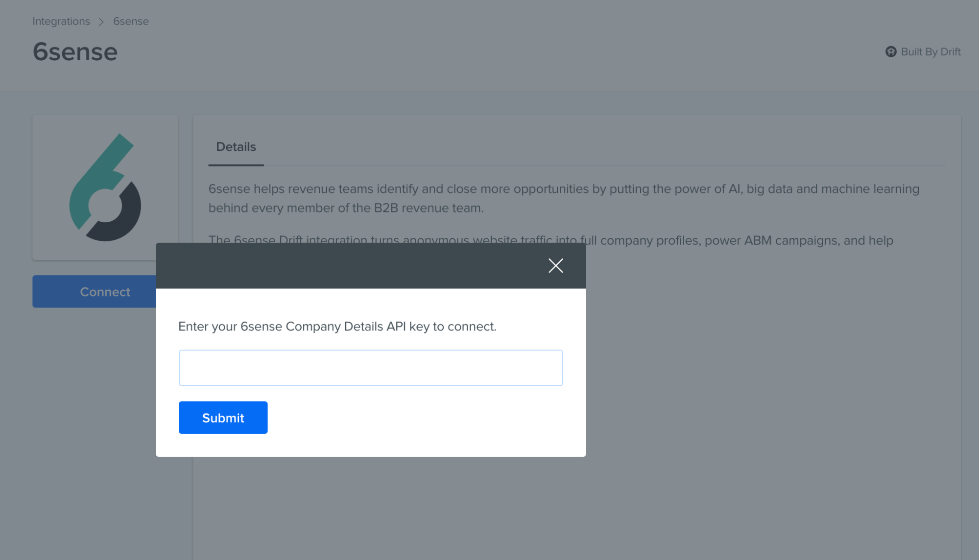Submit the API key
Viewport: 979px width, 560px height.
pos(223,418)
